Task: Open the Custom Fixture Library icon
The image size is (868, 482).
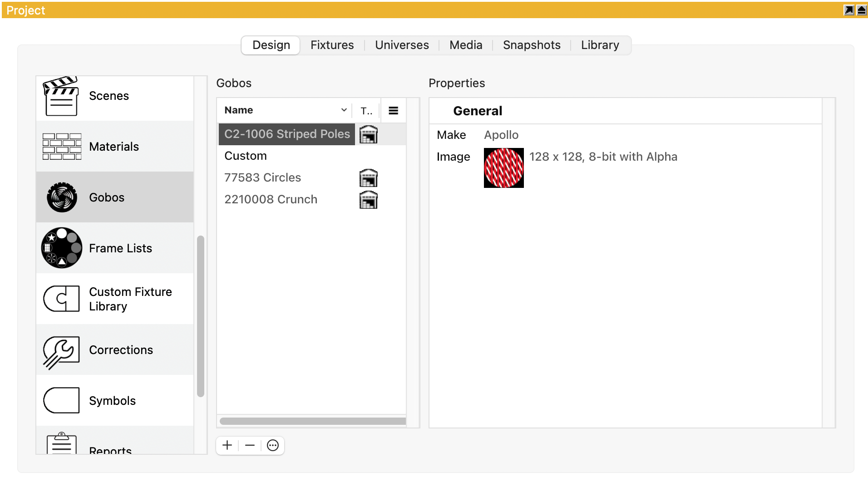Action: 62,299
